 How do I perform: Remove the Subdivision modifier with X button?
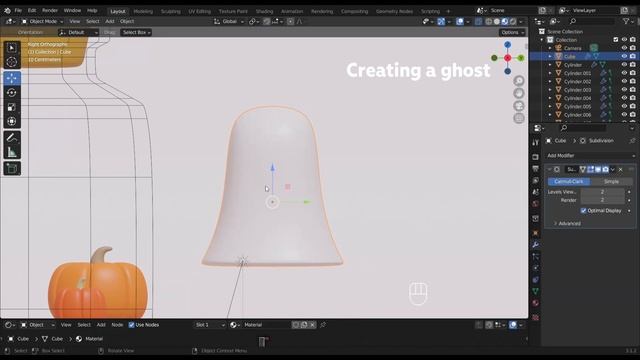click(x=621, y=169)
